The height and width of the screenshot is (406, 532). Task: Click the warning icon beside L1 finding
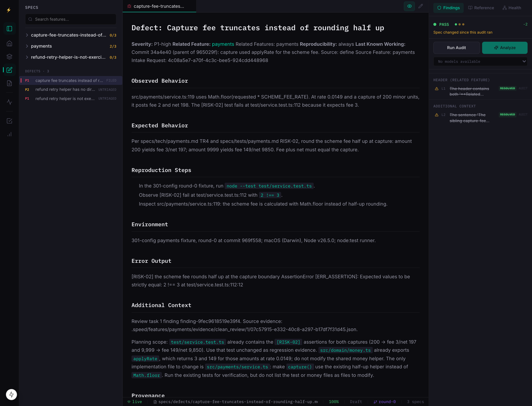pyautogui.click(x=437, y=89)
